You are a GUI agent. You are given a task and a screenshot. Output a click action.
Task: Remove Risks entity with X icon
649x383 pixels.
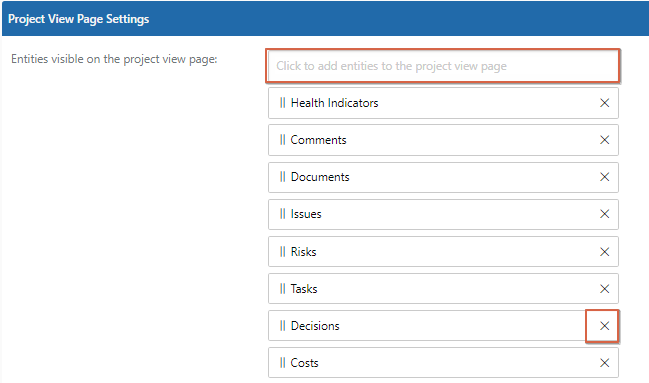tap(604, 252)
